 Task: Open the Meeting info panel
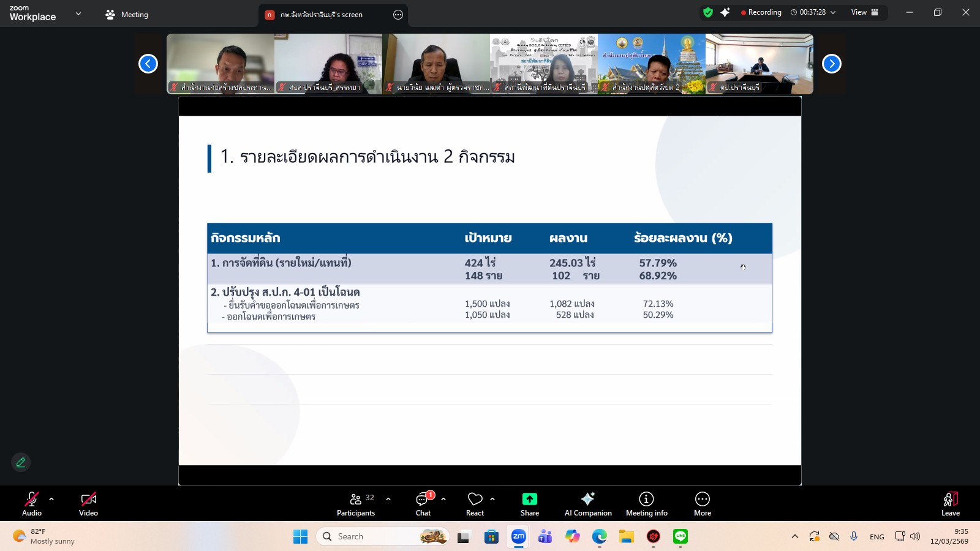point(646,504)
